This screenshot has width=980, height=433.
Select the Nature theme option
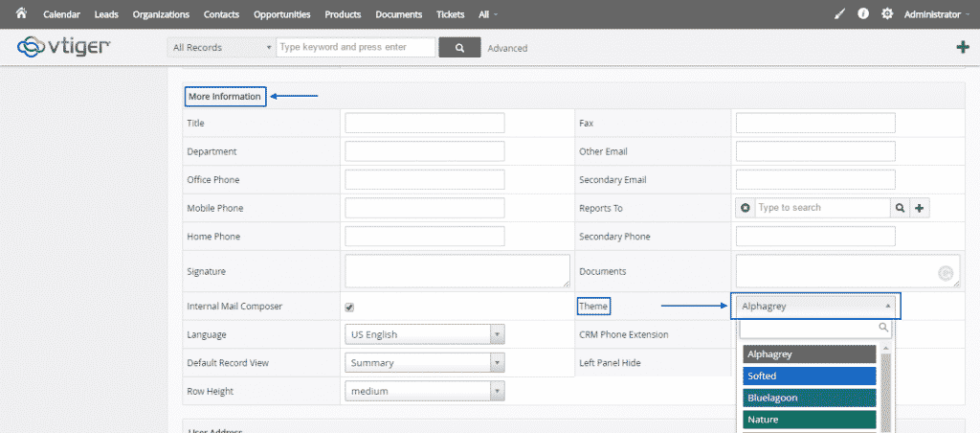point(810,420)
